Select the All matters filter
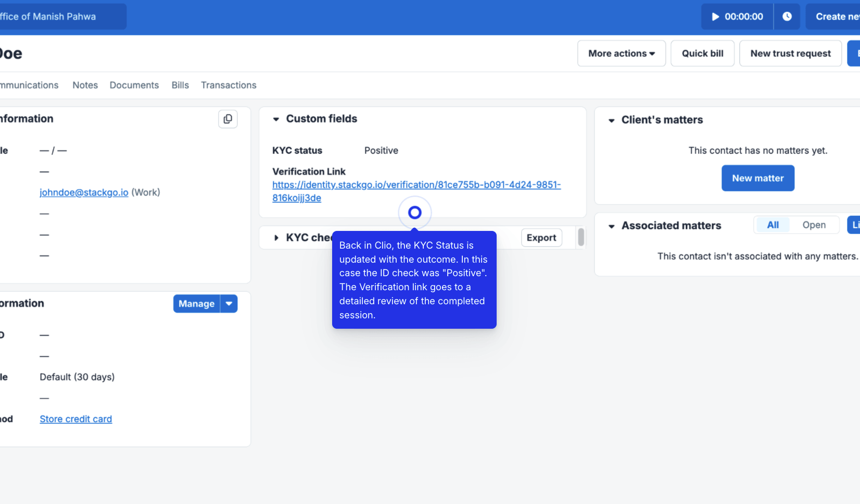This screenshot has height=504, width=860. pyautogui.click(x=773, y=225)
